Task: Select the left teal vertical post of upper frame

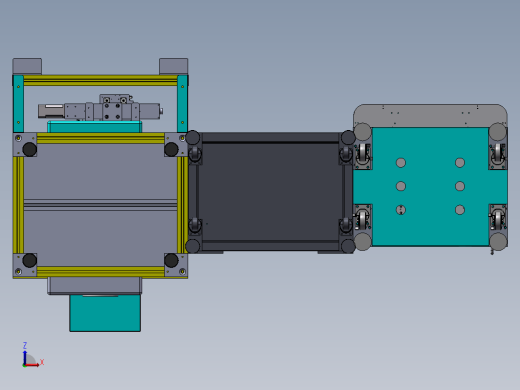Action: [18, 104]
